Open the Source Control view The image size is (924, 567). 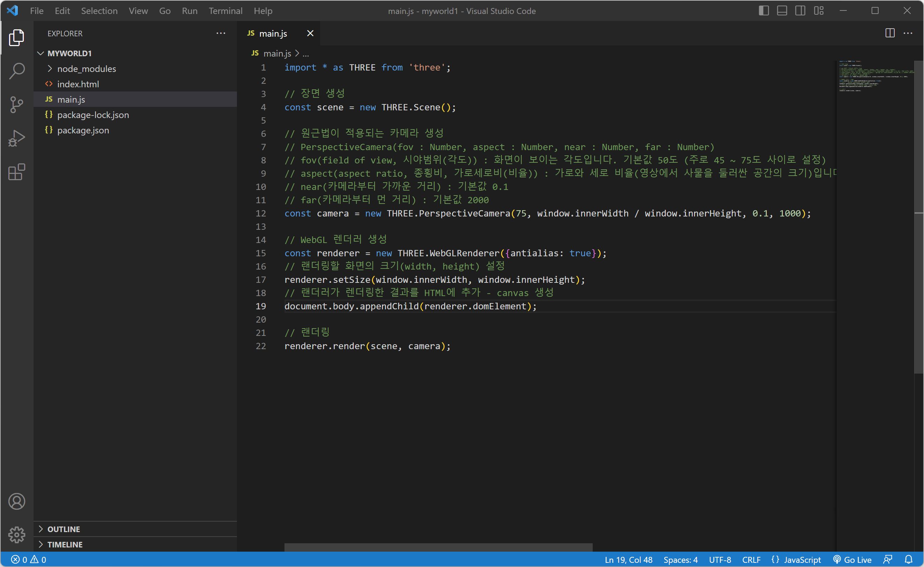[x=16, y=105]
